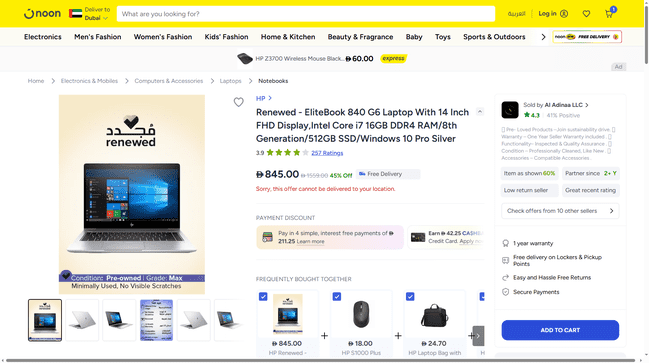Click Learn more about installment payments
The width and height of the screenshot is (649, 363).
point(310,241)
